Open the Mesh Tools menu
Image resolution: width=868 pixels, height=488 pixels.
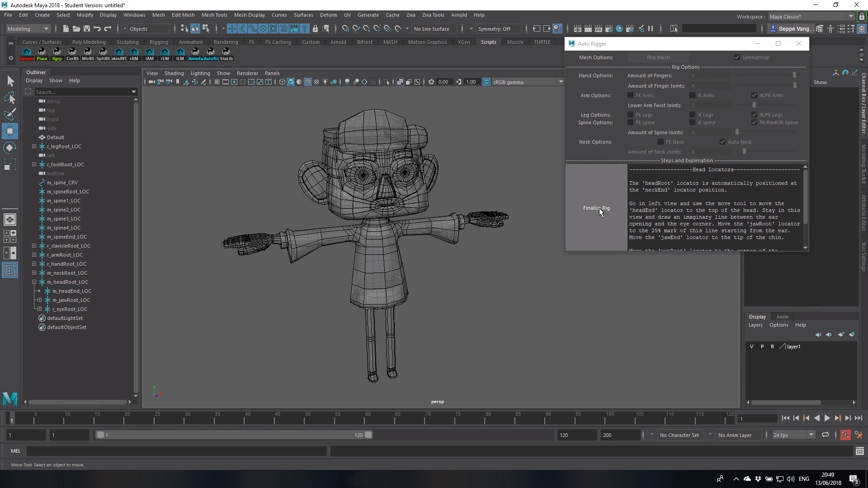[214, 15]
